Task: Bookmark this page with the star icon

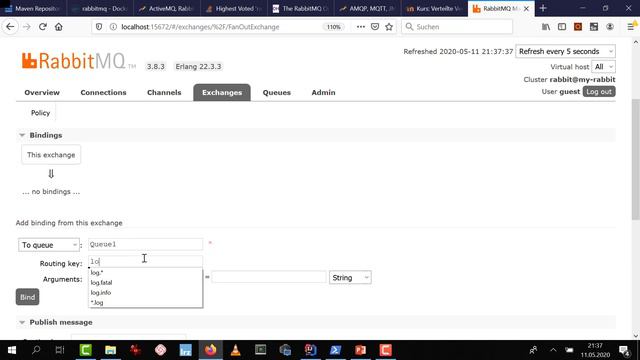Action: (389, 27)
